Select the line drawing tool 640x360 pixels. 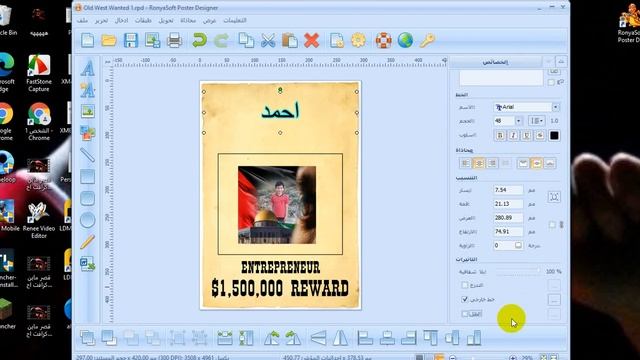coord(87,155)
